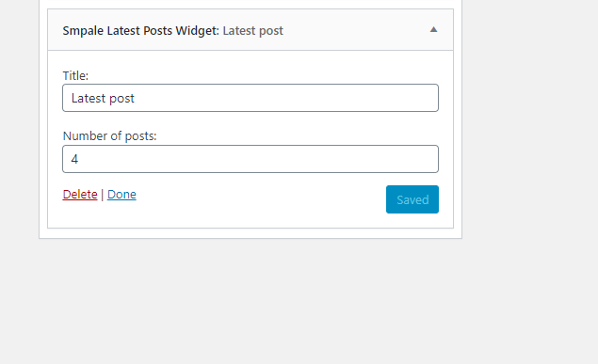Click the "Number of posts:" label
Screen dimensions: 598x364
[x=110, y=136]
